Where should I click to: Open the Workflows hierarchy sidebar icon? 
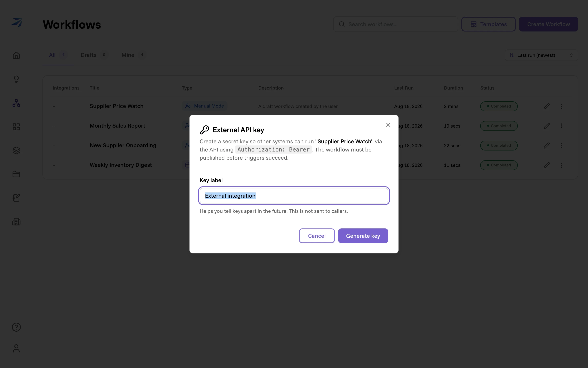pyautogui.click(x=16, y=103)
